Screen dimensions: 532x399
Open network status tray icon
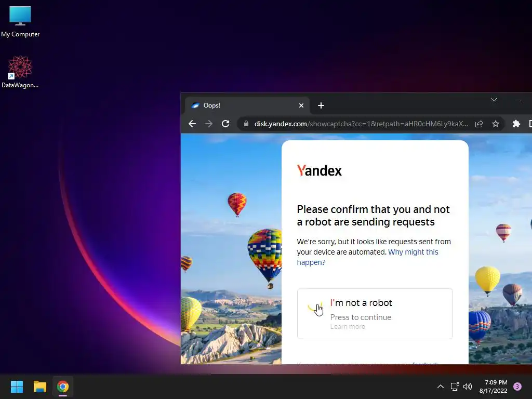455,387
